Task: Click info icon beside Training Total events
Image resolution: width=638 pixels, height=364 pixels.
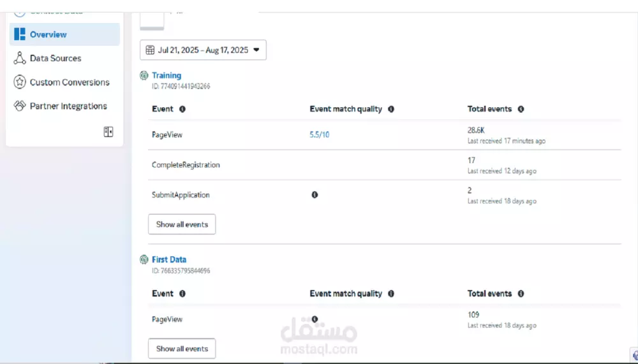Action: click(521, 109)
